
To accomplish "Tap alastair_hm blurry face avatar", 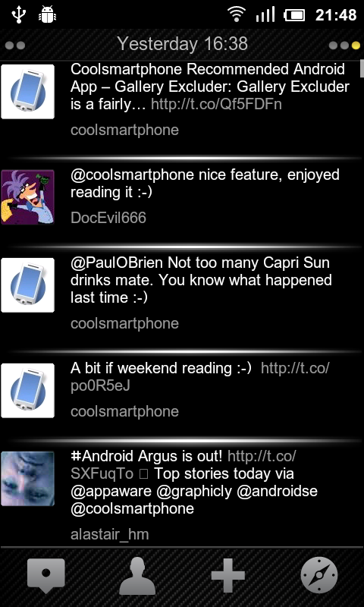I will coord(27,479).
